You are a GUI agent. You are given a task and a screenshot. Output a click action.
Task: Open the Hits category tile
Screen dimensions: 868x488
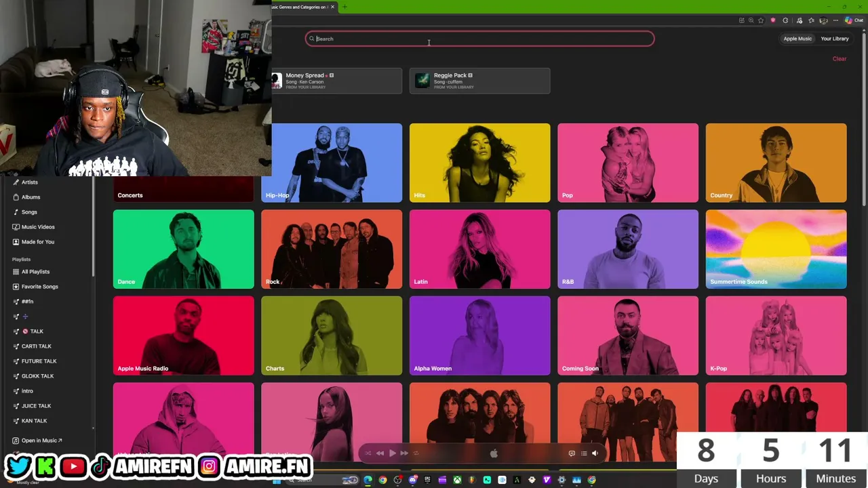(x=480, y=163)
